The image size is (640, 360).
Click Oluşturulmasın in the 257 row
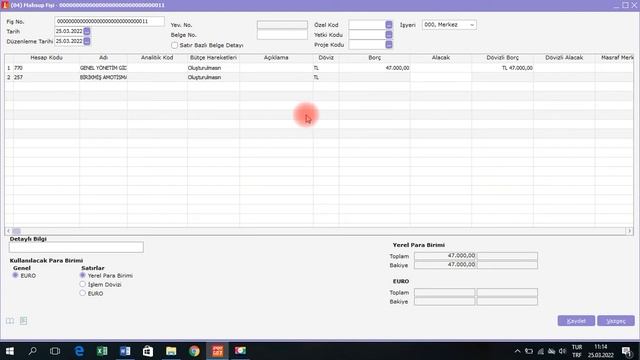click(x=213, y=77)
